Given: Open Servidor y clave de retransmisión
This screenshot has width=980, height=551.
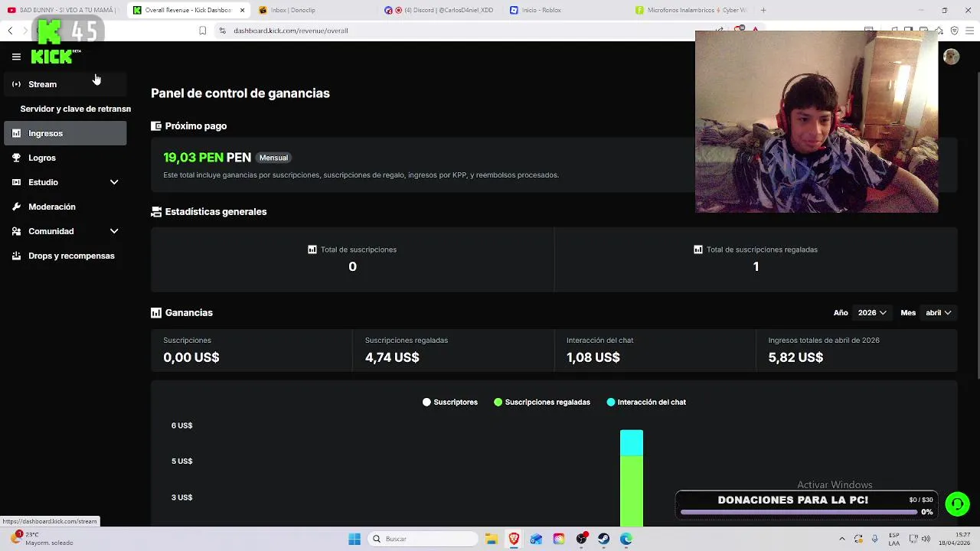Looking at the screenshot, I should [x=75, y=109].
